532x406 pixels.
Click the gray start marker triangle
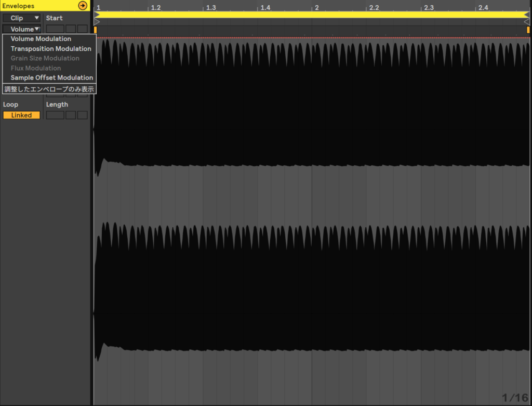coord(97,22)
